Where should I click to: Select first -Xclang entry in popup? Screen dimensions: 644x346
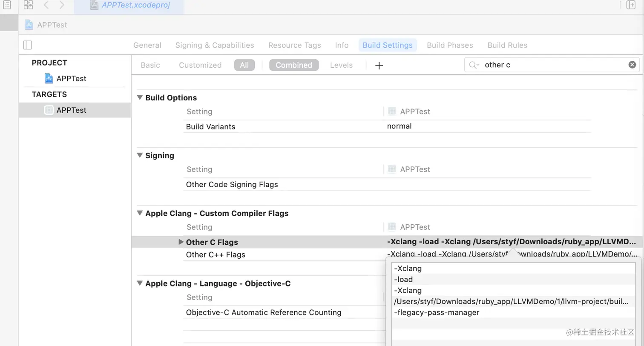tap(513, 269)
